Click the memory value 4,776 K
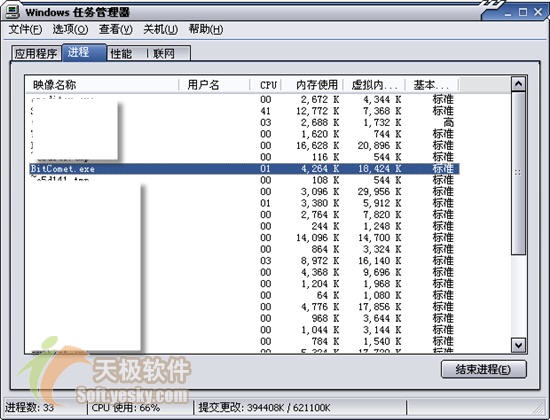Image resolution: width=550 pixels, height=420 pixels. click(320, 307)
